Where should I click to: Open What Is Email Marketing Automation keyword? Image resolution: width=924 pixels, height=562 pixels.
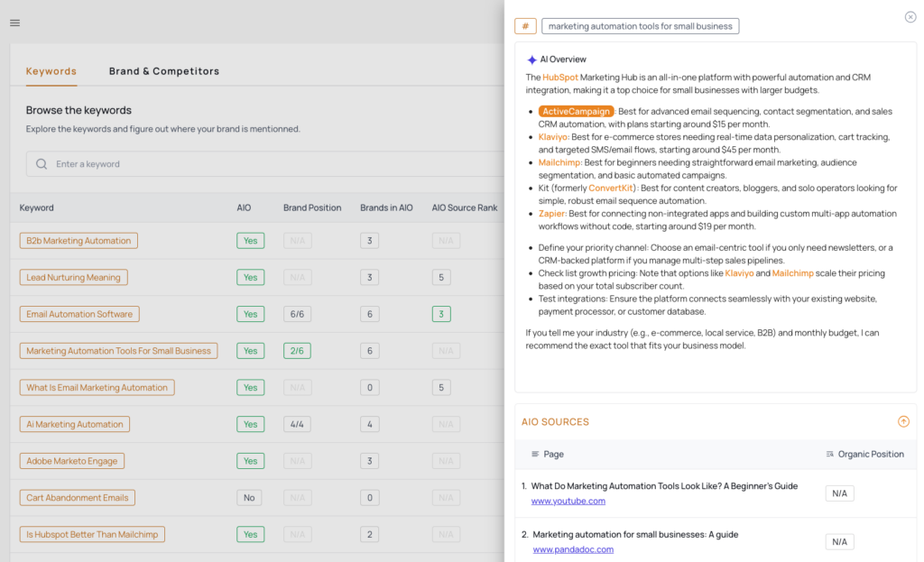[x=97, y=388]
